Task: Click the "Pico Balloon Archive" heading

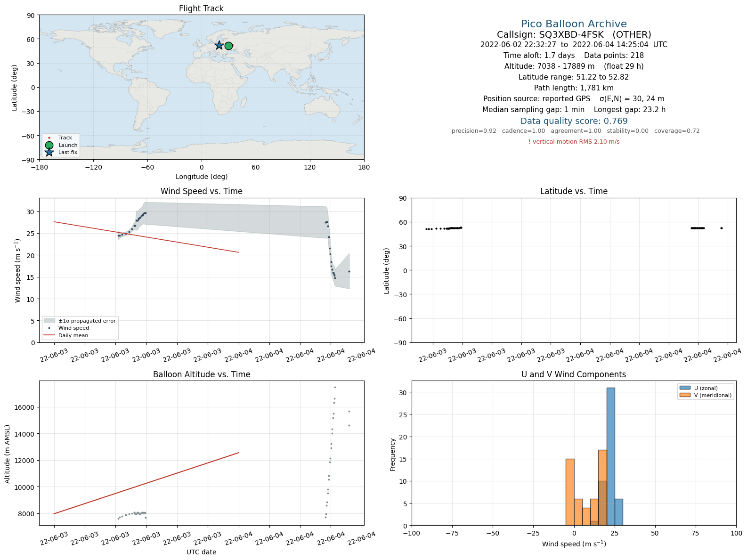Action: 574,24
